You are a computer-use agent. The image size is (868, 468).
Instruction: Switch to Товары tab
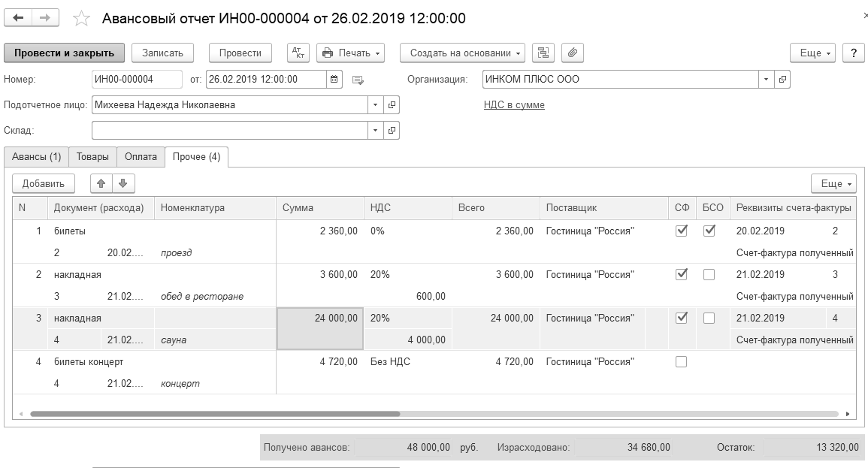point(92,156)
